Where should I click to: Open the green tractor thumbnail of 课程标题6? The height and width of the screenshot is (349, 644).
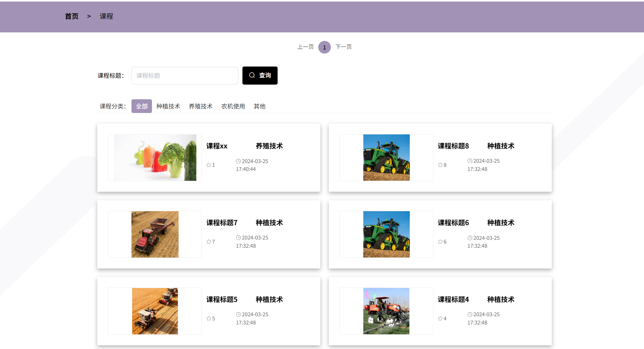386,234
